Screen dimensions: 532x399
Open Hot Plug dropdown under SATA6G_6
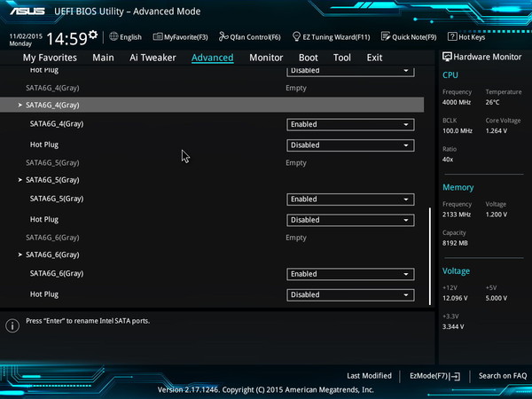click(x=350, y=295)
